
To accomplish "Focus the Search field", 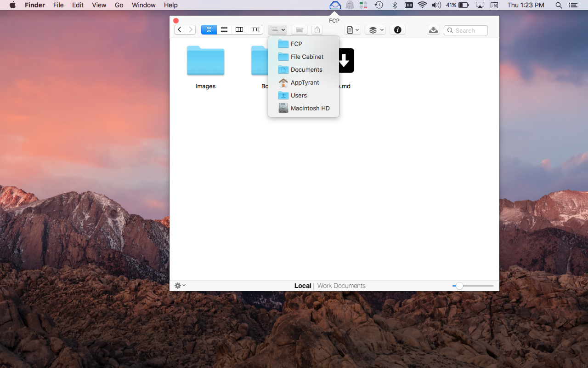I will pos(465,30).
